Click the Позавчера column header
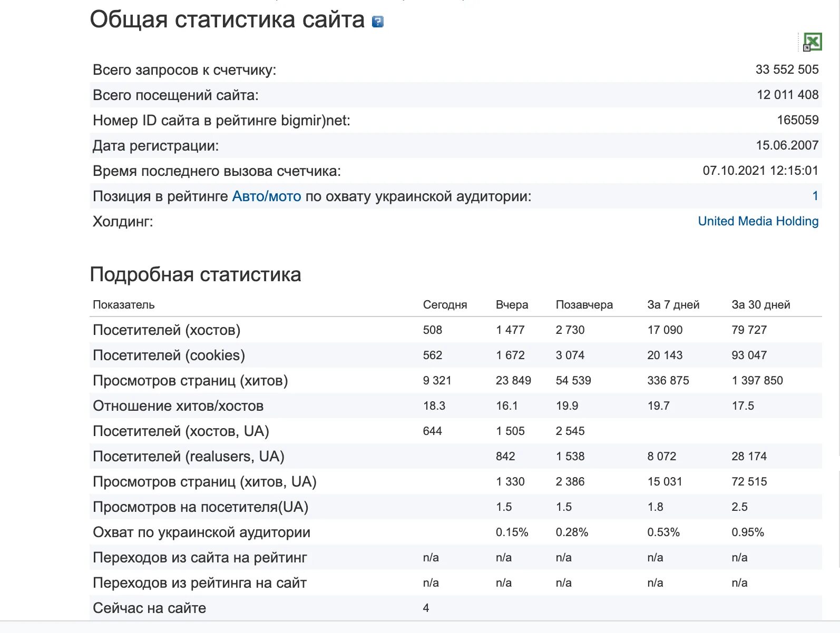The width and height of the screenshot is (840, 633). click(x=584, y=304)
